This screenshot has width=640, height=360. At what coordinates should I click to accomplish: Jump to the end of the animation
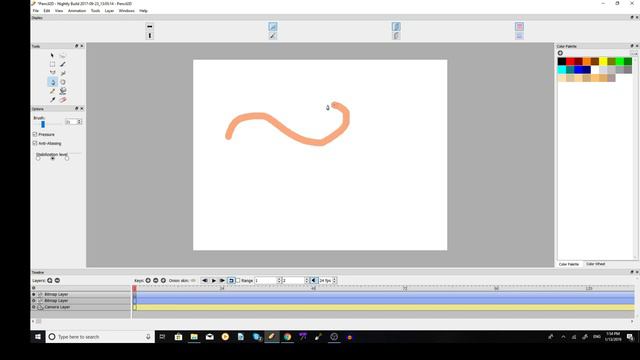(x=222, y=280)
